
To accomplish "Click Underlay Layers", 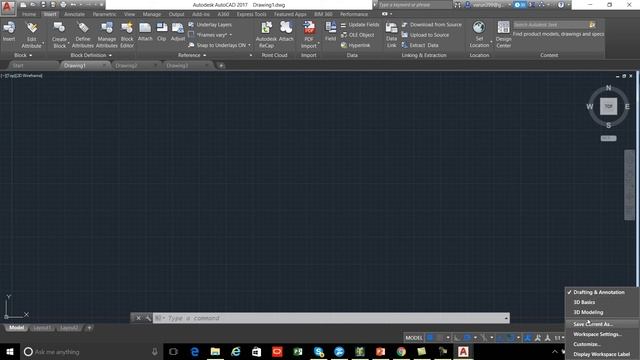I will coord(210,24).
